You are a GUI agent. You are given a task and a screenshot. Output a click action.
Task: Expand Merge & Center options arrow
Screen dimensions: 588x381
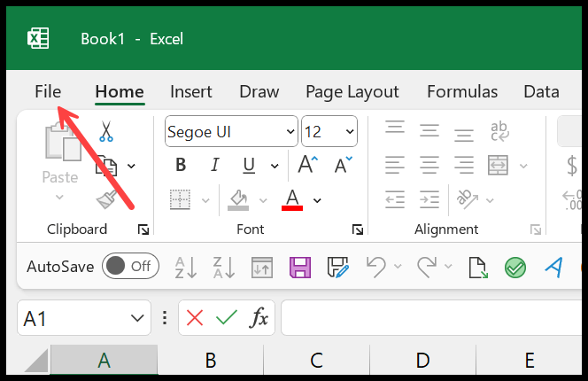[x=523, y=166]
